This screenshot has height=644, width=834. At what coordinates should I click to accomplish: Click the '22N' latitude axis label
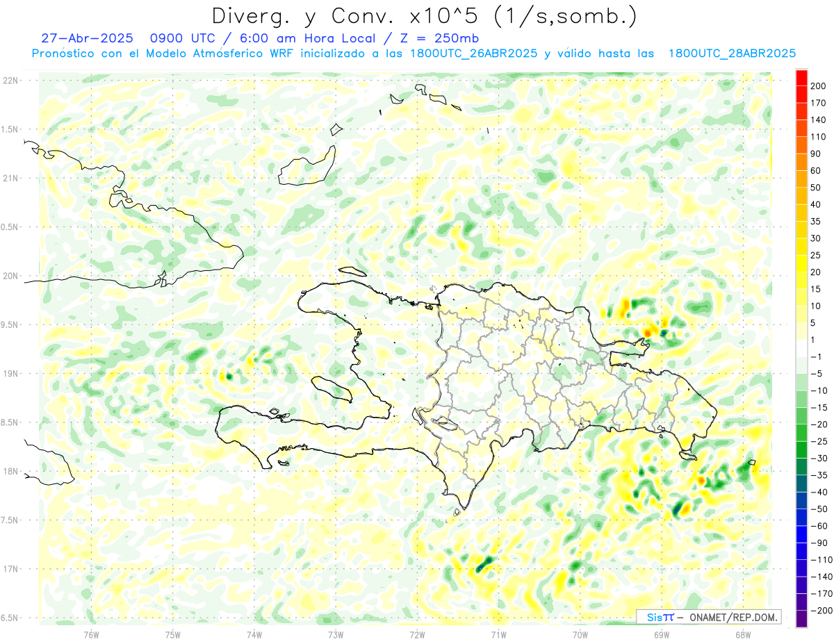pos(10,81)
